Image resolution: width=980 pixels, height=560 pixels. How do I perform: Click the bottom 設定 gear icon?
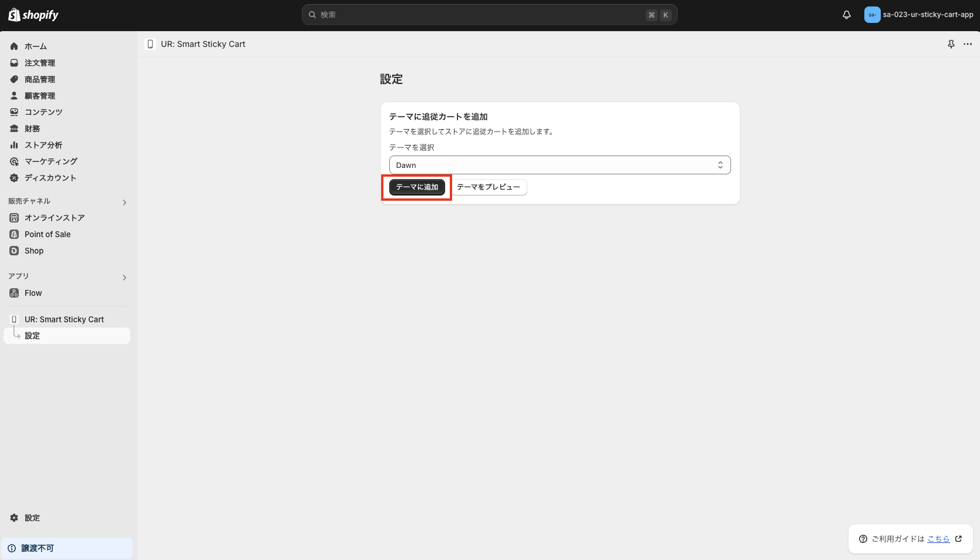[14, 518]
